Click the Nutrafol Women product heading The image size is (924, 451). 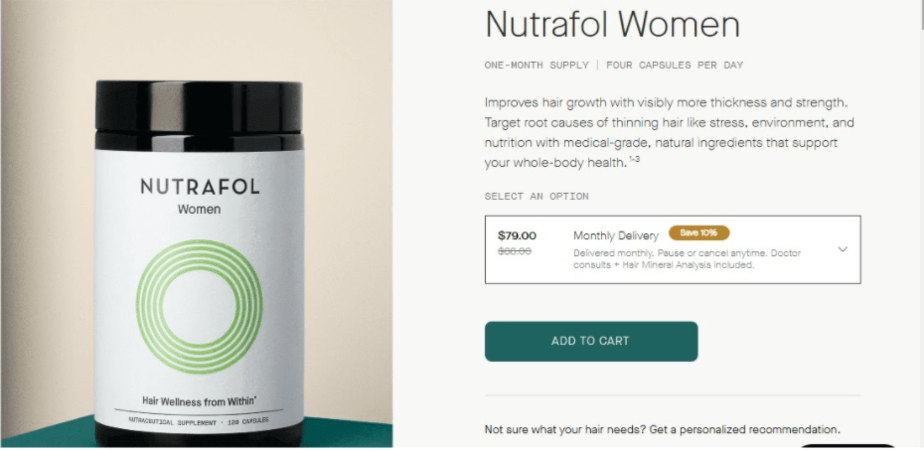coord(612,24)
